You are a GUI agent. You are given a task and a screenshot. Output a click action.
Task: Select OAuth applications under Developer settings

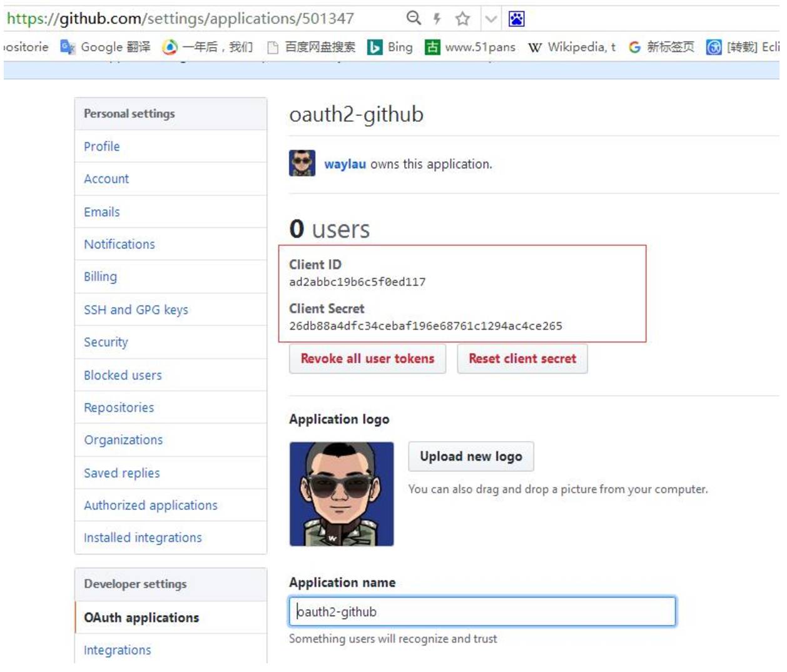click(x=140, y=617)
